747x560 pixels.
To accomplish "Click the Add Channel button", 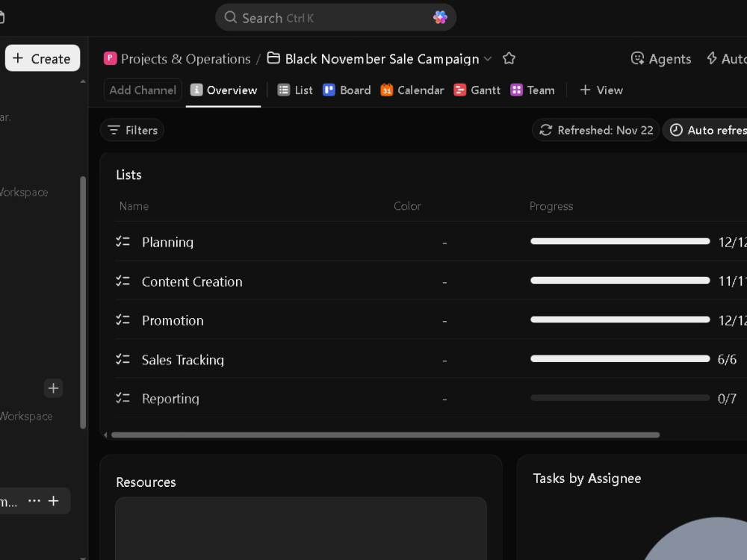I will click(x=143, y=90).
